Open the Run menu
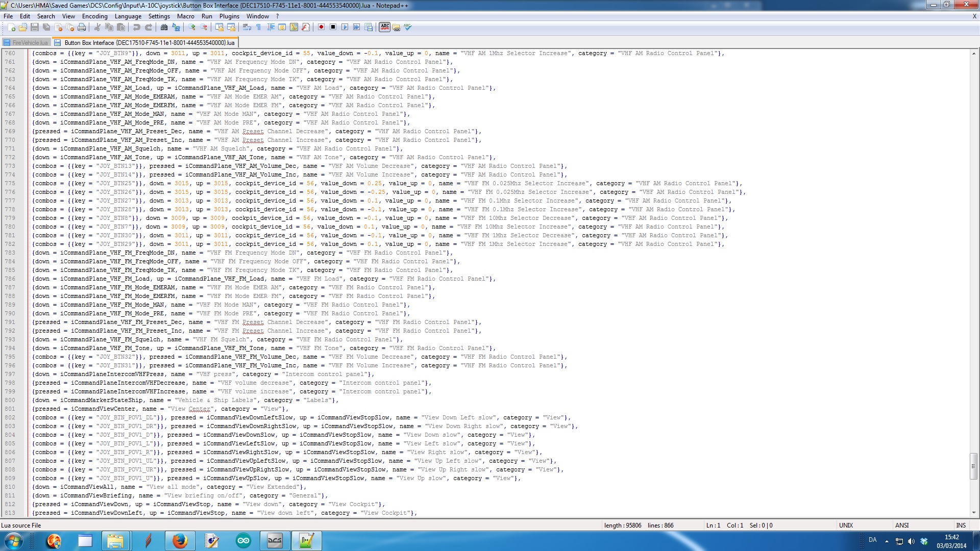Image resolution: width=980 pixels, height=551 pixels. pos(207,16)
